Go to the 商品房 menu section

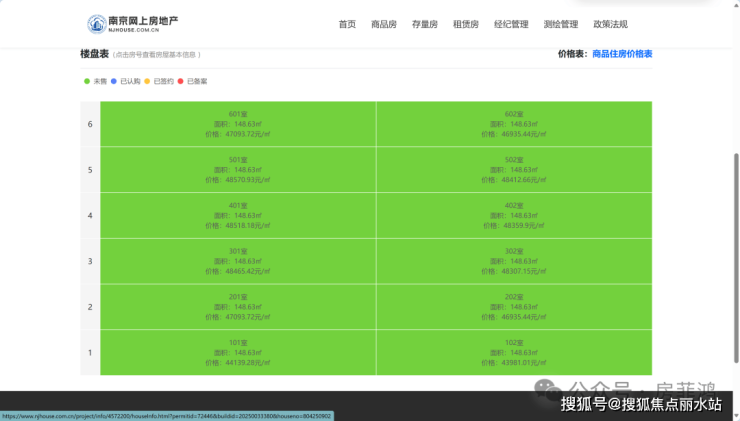pos(384,24)
